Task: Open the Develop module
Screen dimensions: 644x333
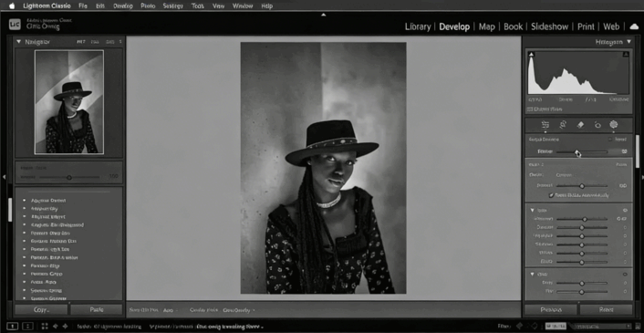Action: (454, 26)
